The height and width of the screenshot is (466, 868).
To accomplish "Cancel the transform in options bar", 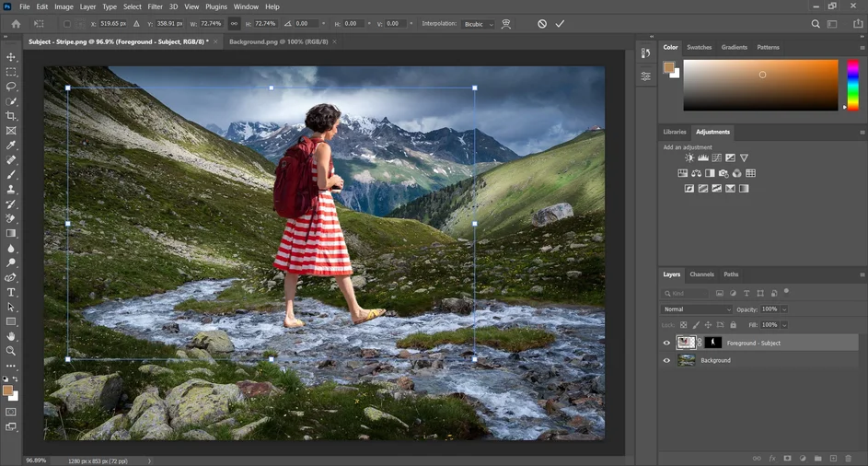I will (542, 24).
